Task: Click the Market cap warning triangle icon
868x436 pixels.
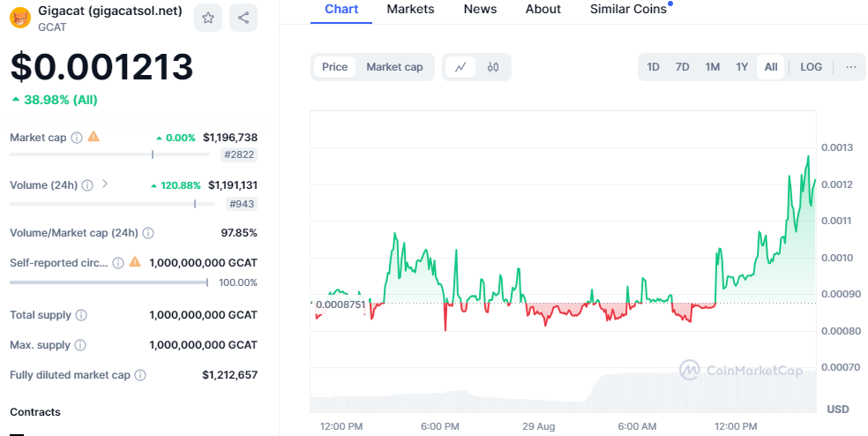Action: [x=94, y=136]
